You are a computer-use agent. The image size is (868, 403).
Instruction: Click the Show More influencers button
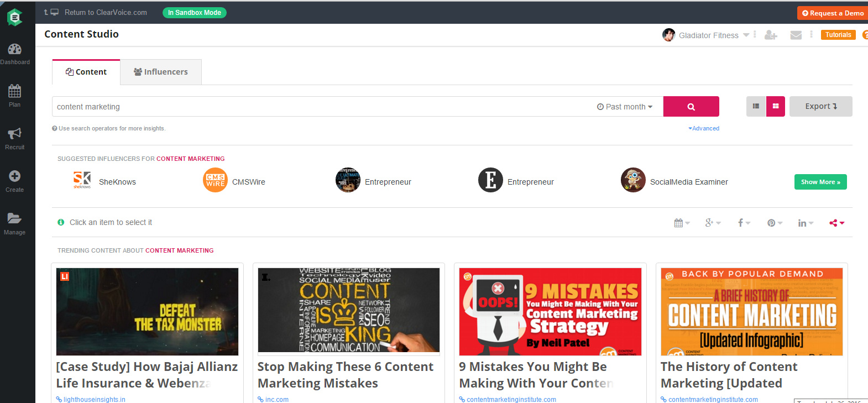[820, 182]
